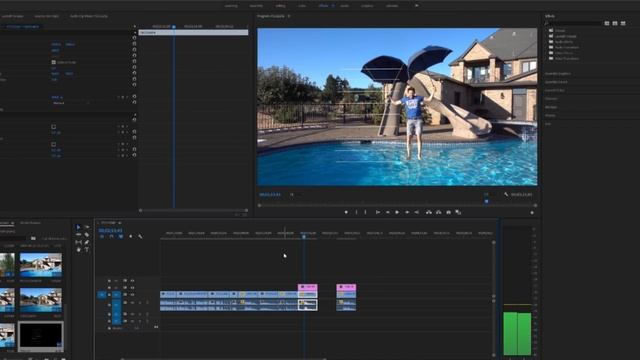640x360 pixels.
Task: Select the Pen tool
Action: coord(87,242)
